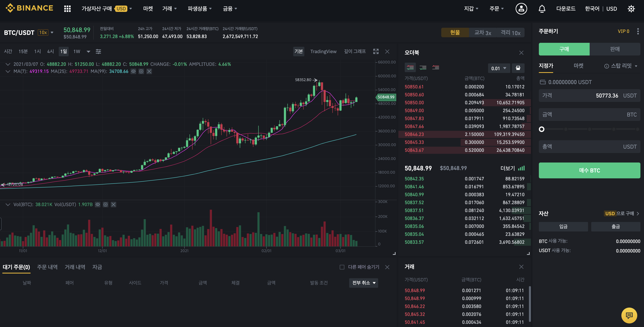Open settings gear icon in header
Image resolution: width=644 pixels, height=327 pixels.
[x=631, y=9]
